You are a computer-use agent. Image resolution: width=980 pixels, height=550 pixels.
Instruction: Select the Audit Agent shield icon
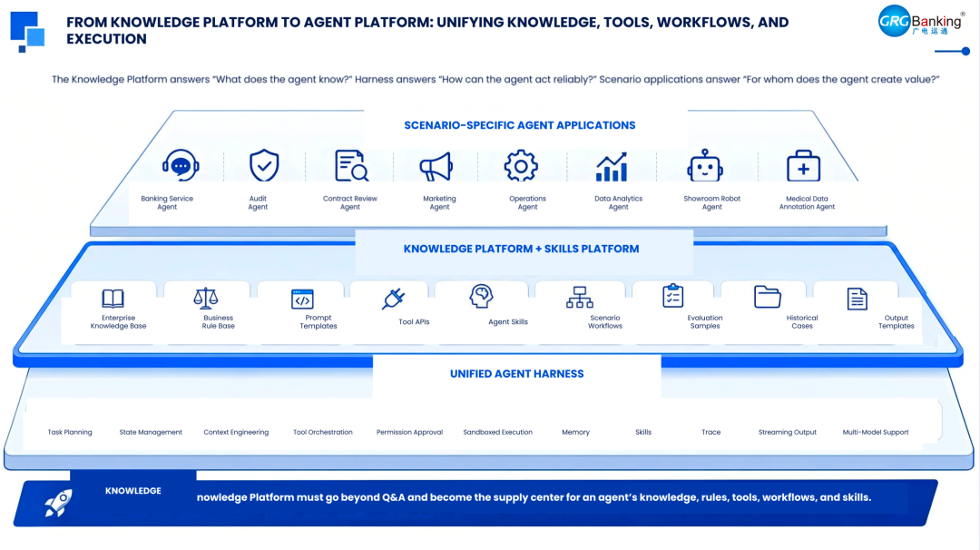point(264,165)
